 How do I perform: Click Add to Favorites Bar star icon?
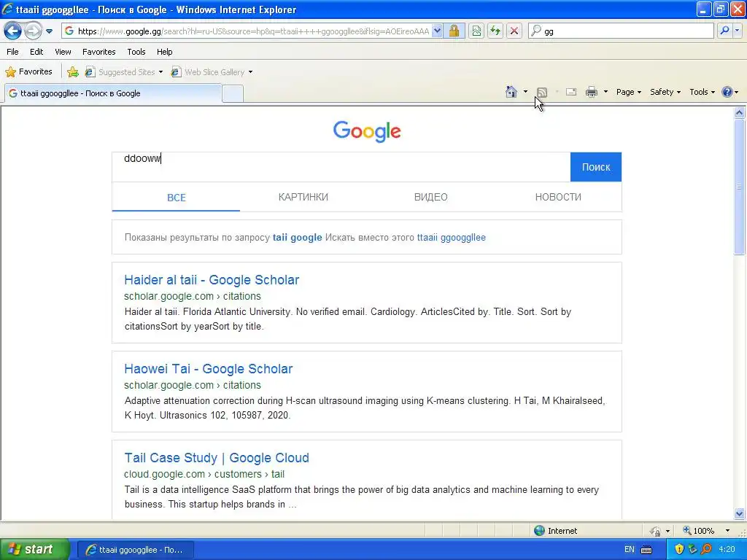pyautogui.click(x=73, y=72)
